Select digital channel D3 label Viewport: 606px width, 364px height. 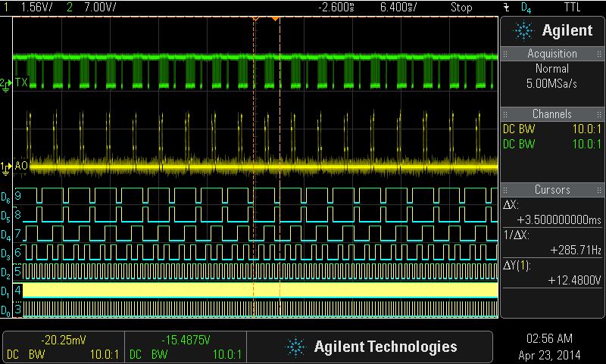5,254
